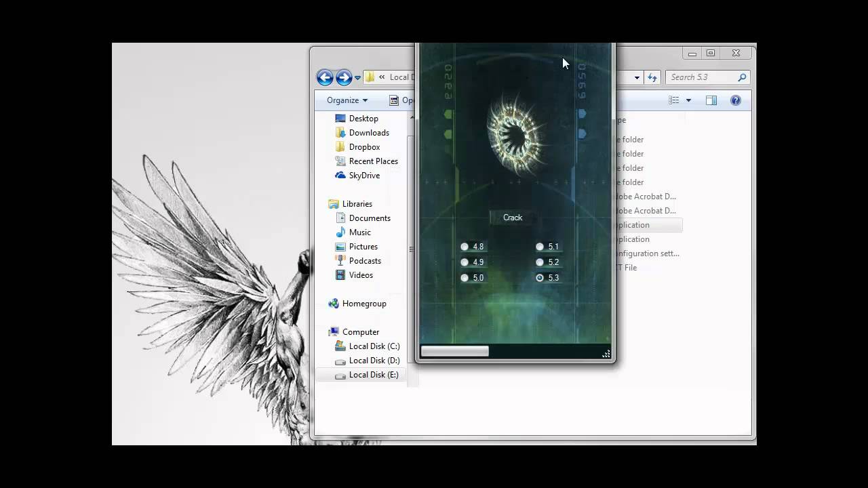The width and height of the screenshot is (868, 488).
Task: Select the 4.8 version radio button
Action: click(x=465, y=247)
